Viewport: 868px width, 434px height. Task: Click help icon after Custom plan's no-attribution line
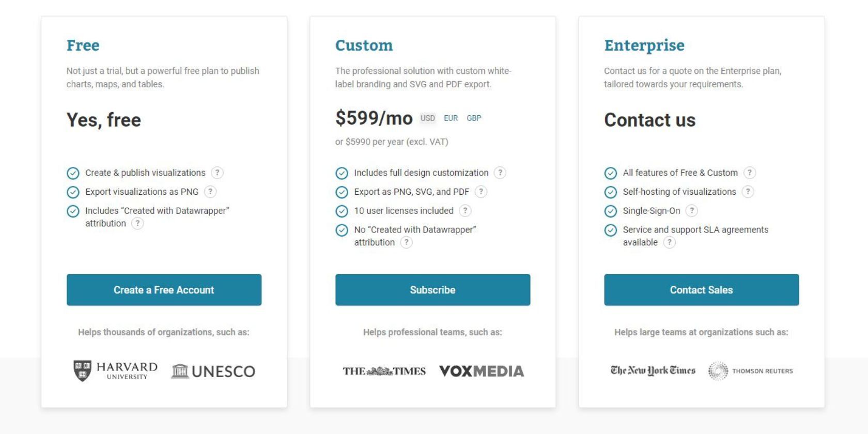[x=407, y=242]
